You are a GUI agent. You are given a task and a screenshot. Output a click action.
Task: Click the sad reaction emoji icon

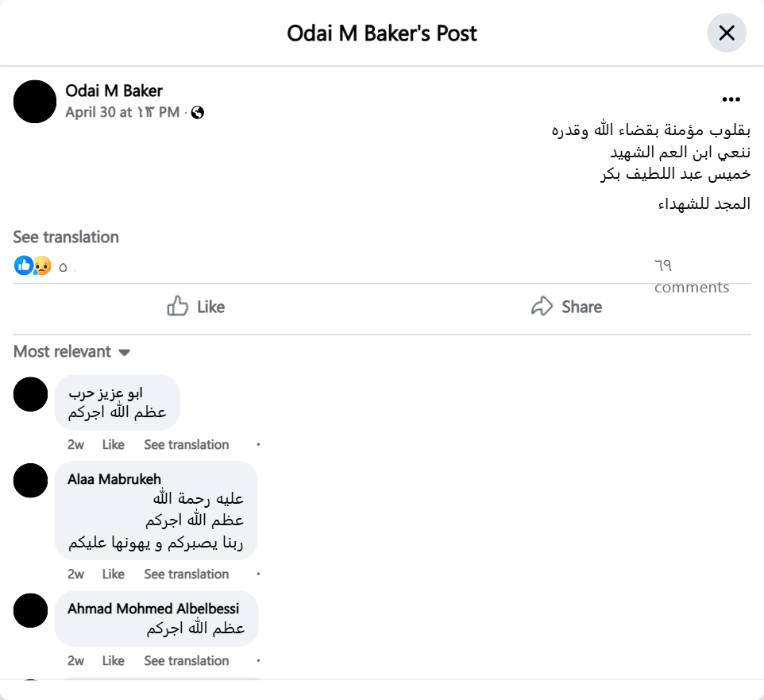tap(41, 265)
